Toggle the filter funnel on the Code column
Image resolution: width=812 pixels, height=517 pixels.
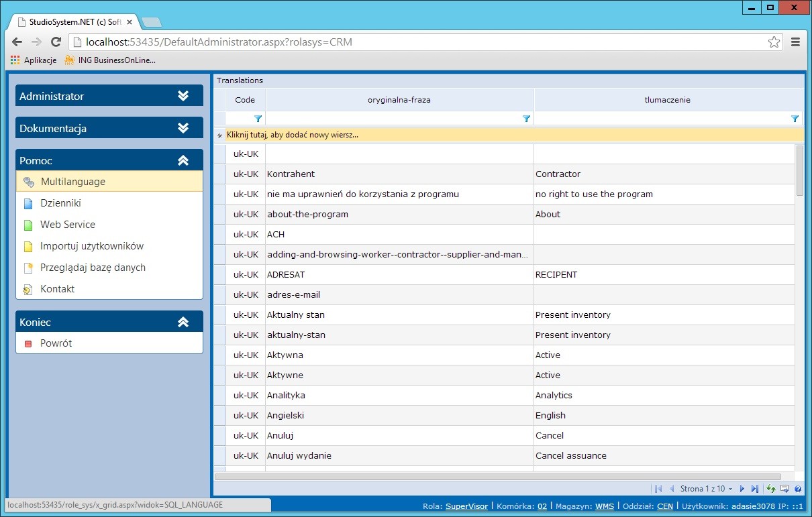[x=258, y=118]
